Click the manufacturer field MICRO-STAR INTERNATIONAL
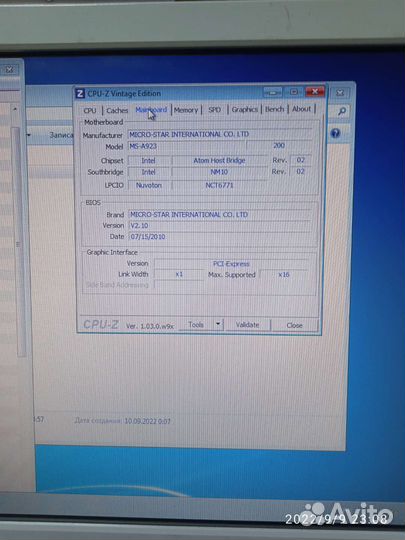Viewport: 405px width, 540px height. tap(220, 134)
